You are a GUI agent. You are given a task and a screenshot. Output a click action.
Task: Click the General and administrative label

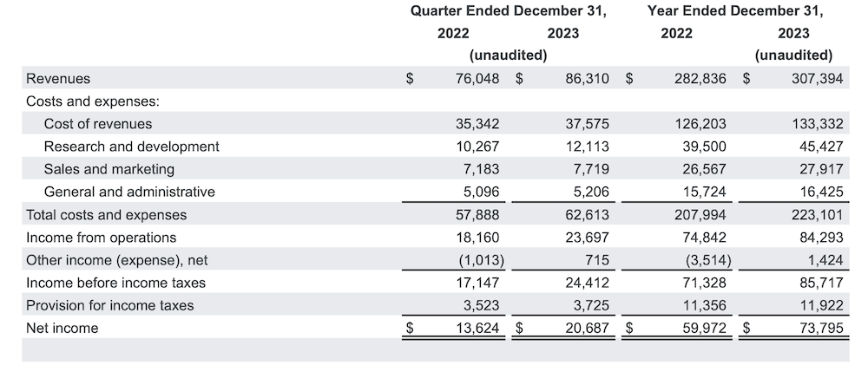point(129,192)
